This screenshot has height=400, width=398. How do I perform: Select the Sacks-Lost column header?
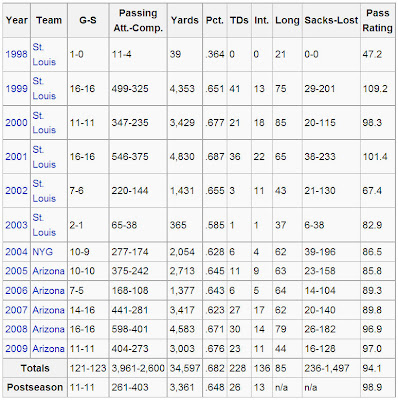point(331,21)
